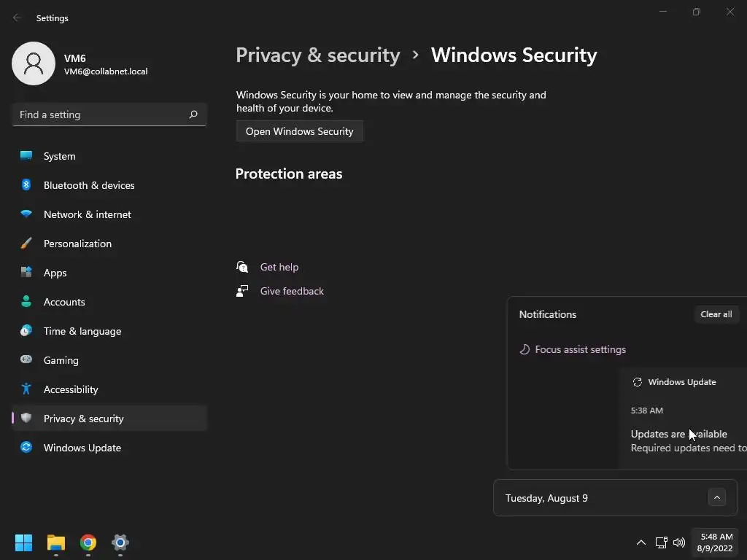The height and width of the screenshot is (560, 747).
Task: Open the Start menu
Action: click(24, 542)
